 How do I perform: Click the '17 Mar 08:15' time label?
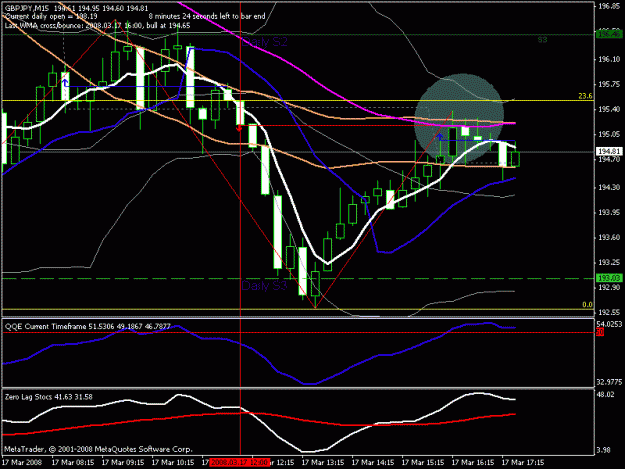pyautogui.click(x=73, y=463)
